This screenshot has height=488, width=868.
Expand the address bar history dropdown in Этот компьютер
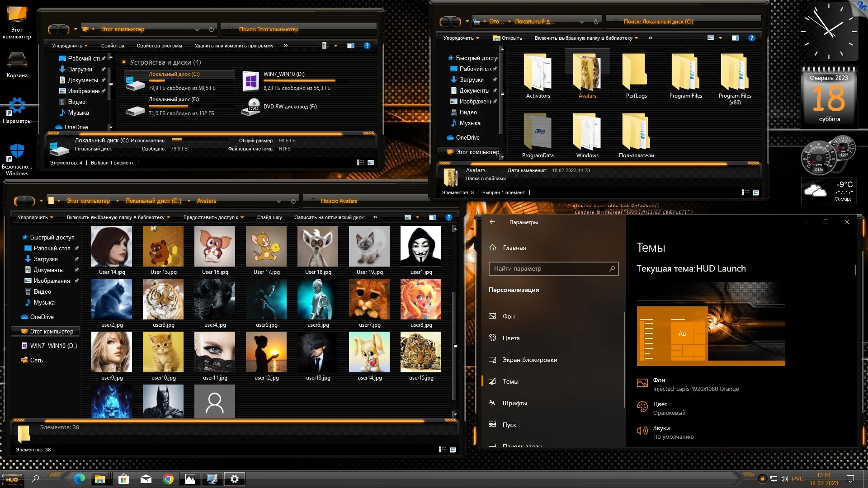tap(197, 29)
